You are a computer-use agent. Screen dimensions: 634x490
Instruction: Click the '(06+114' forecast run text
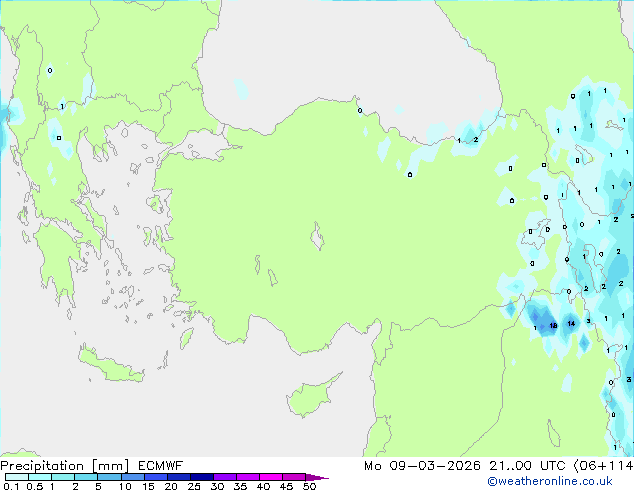point(603,466)
